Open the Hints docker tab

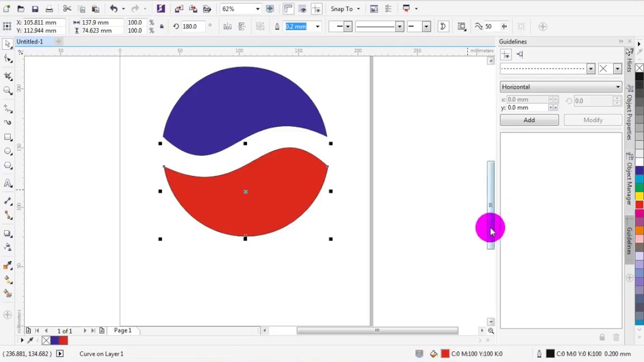tap(629, 61)
